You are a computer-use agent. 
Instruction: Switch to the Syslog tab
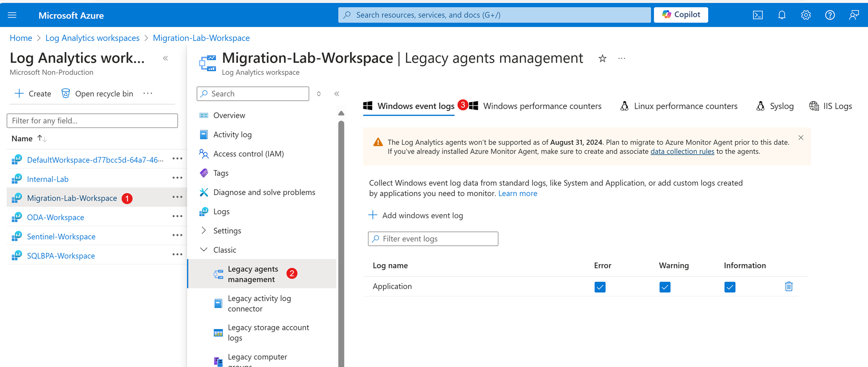pyautogui.click(x=781, y=106)
